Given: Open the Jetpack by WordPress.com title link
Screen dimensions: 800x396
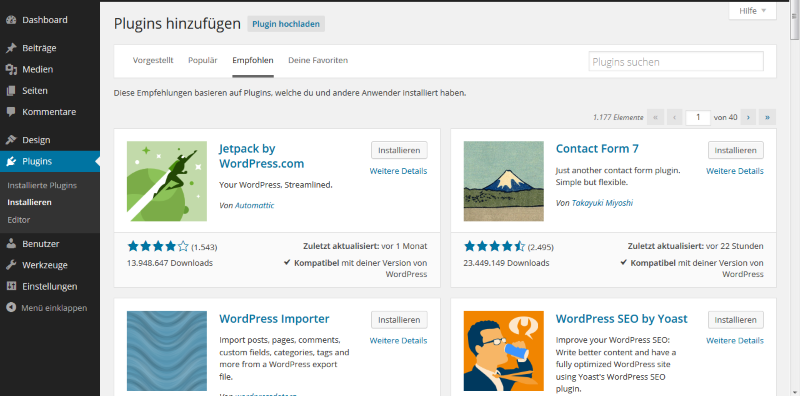Looking at the screenshot, I should coord(261,156).
